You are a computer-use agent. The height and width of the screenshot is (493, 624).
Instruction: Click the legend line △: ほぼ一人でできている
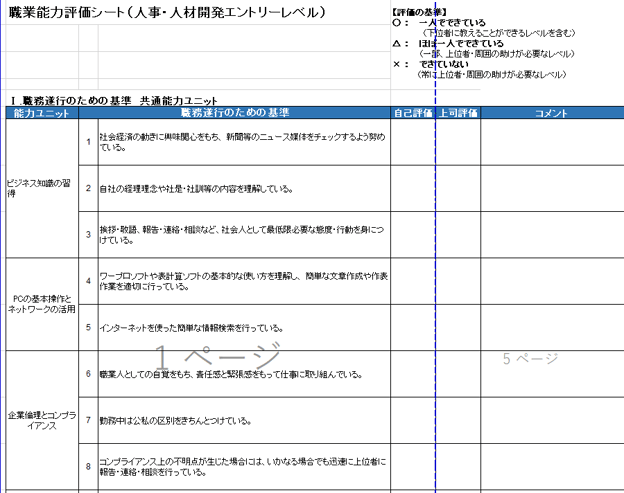click(x=448, y=43)
